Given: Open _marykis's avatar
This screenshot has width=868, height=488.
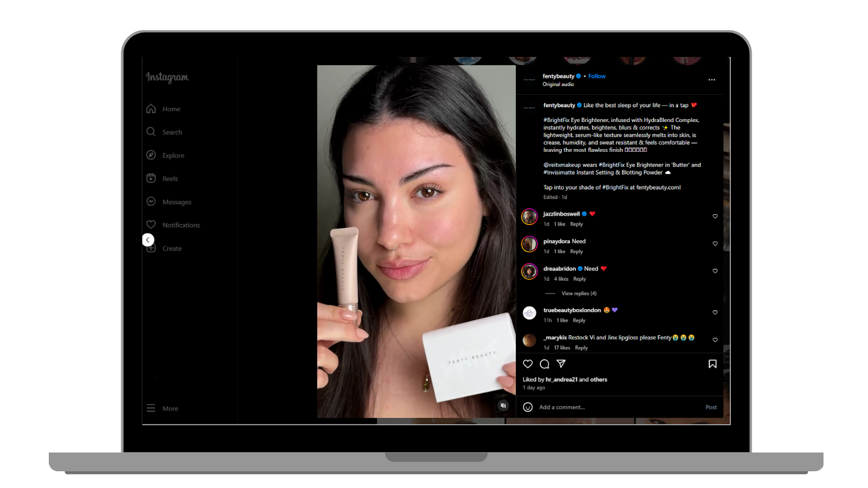Looking at the screenshot, I should click(529, 340).
